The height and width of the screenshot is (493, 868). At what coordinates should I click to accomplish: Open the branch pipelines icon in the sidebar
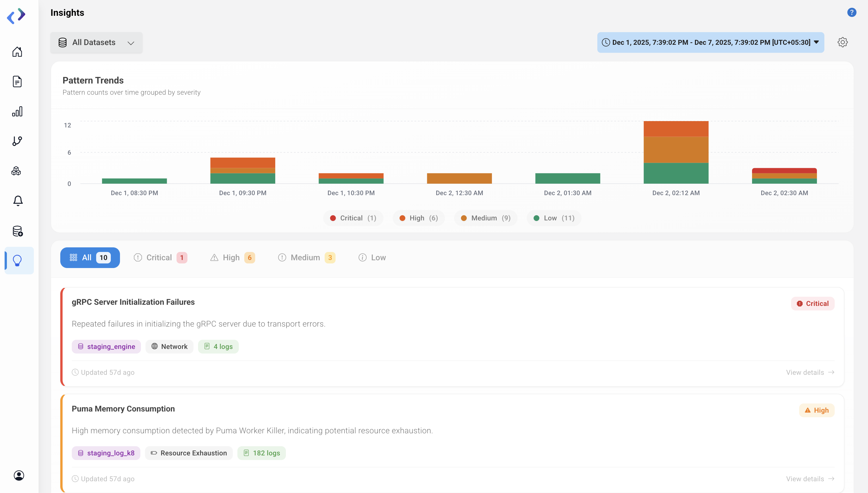[x=17, y=141]
